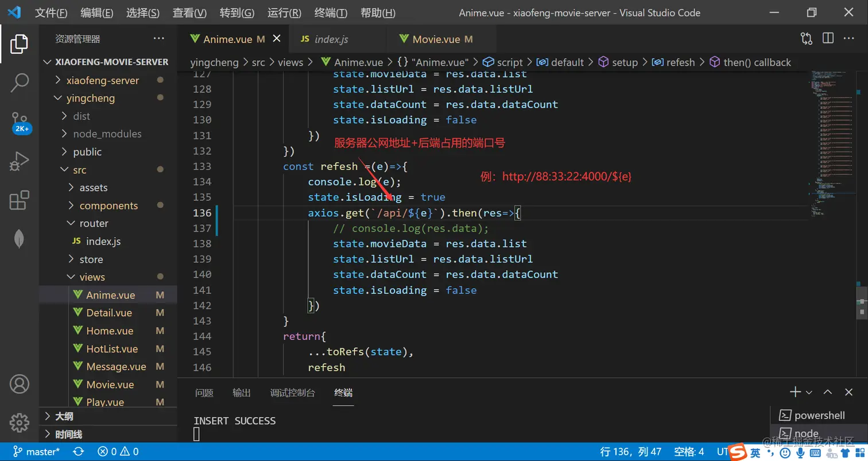Expand the 大纲 outline section
The width and height of the screenshot is (868, 461).
108,416
